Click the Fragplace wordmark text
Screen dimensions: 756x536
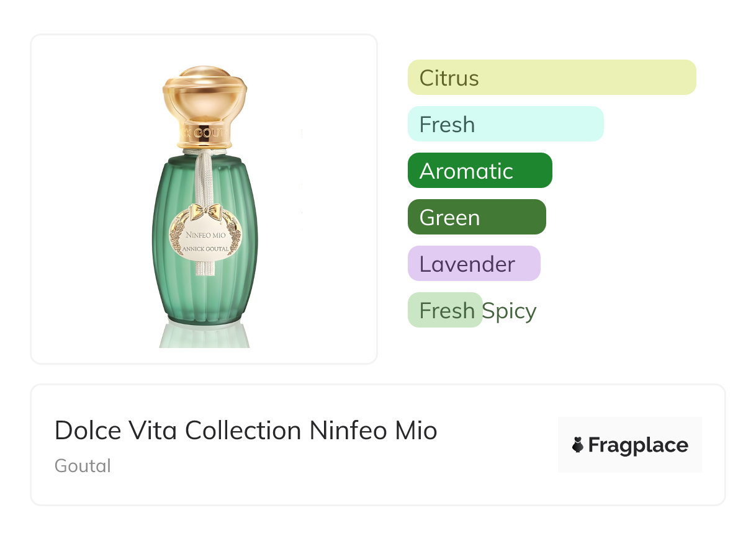(x=638, y=445)
